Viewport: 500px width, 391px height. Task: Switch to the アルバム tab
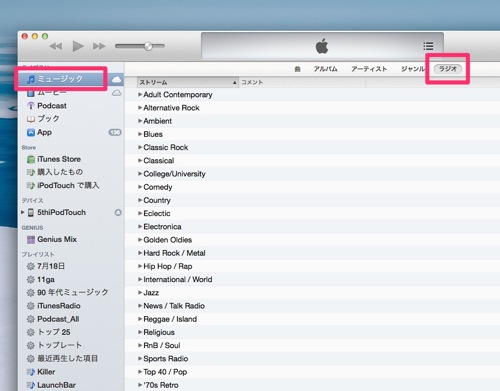click(x=325, y=69)
